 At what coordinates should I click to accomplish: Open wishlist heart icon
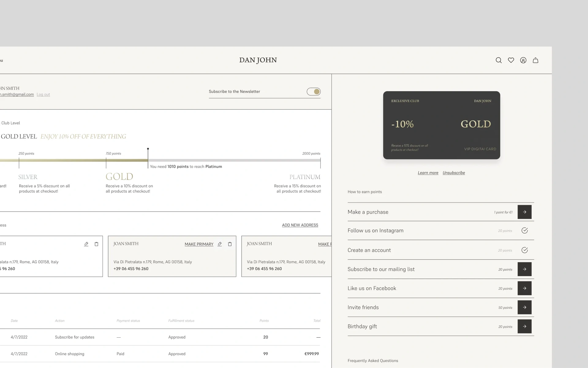pyautogui.click(x=511, y=60)
